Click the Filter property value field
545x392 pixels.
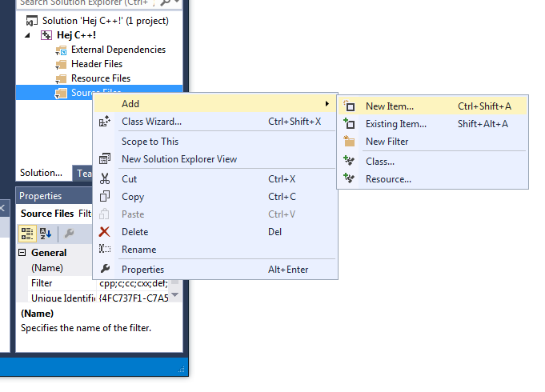coord(134,283)
